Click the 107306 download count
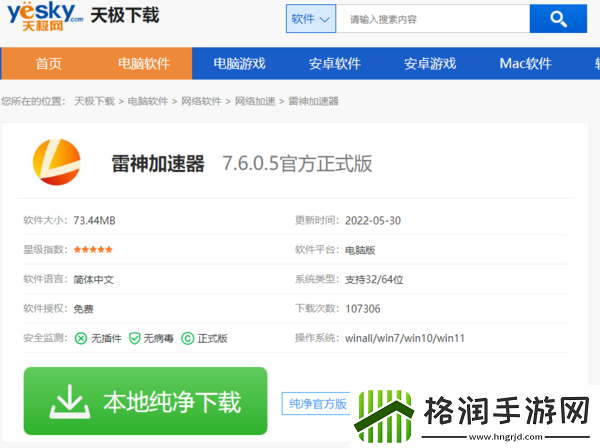The width and height of the screenshot is (600, 448). pyautogui.click(x=363, y=309)
